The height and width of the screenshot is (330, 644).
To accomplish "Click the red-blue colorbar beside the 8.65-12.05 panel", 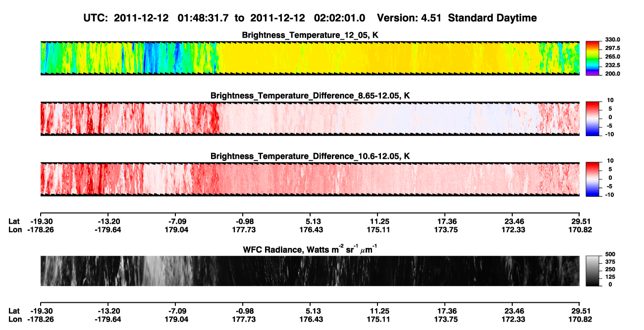I will click(593, 118).
